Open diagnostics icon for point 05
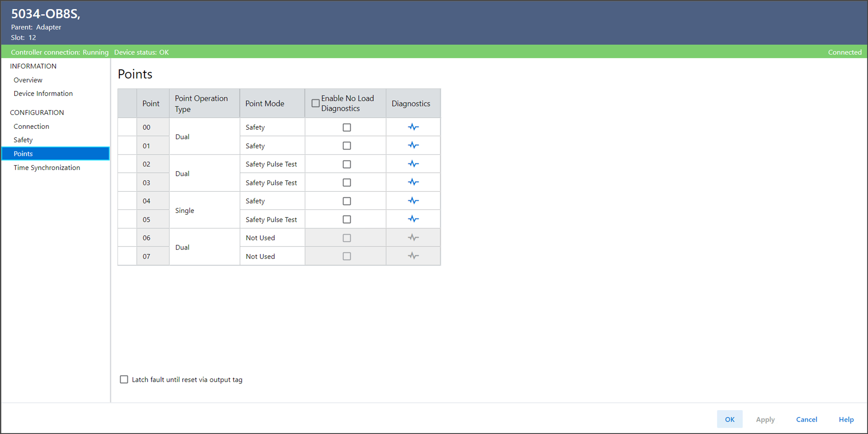The width and height of the screenshot is (868, 434). coord(413,219)
